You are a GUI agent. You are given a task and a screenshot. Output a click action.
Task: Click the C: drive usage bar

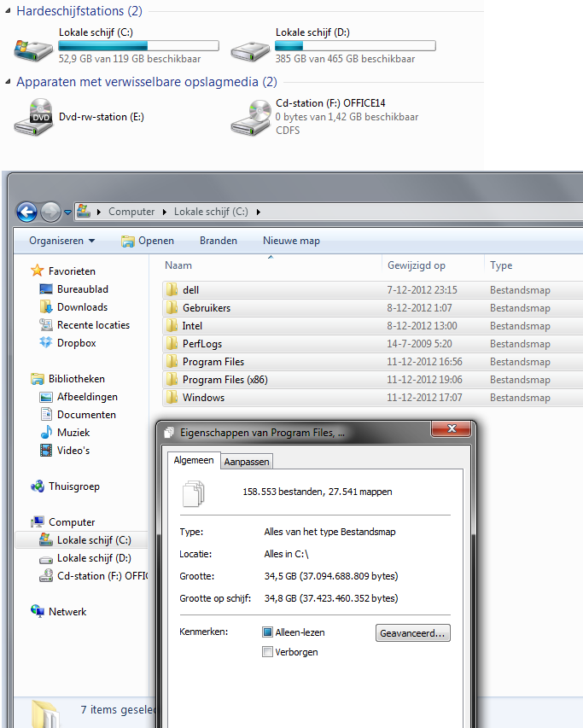click(x=139, y=45)
